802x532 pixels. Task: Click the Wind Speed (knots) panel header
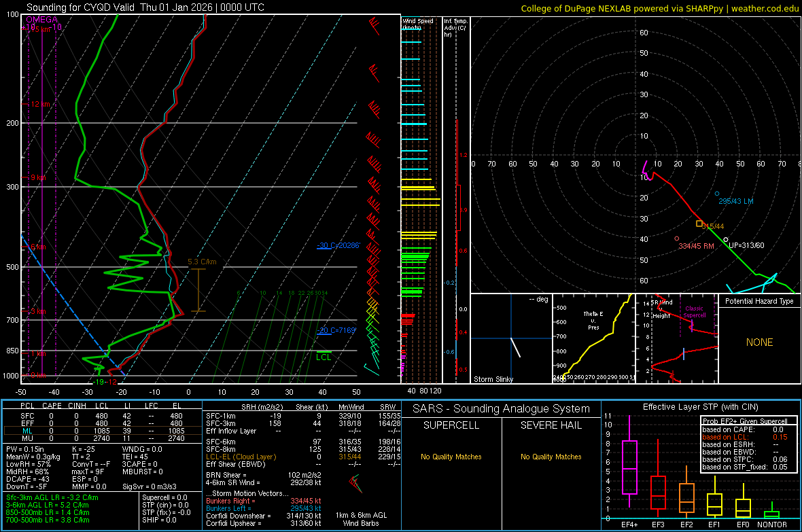pyautogui.click(x=418, y=24)
